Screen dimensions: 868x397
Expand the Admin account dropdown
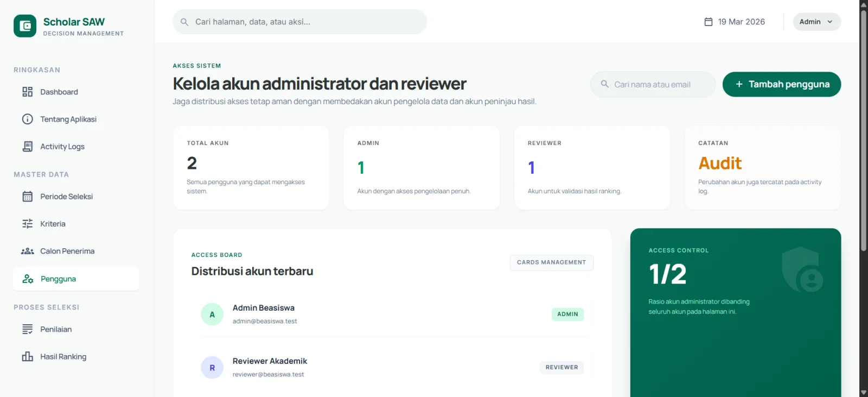click(x=816, y=22)
